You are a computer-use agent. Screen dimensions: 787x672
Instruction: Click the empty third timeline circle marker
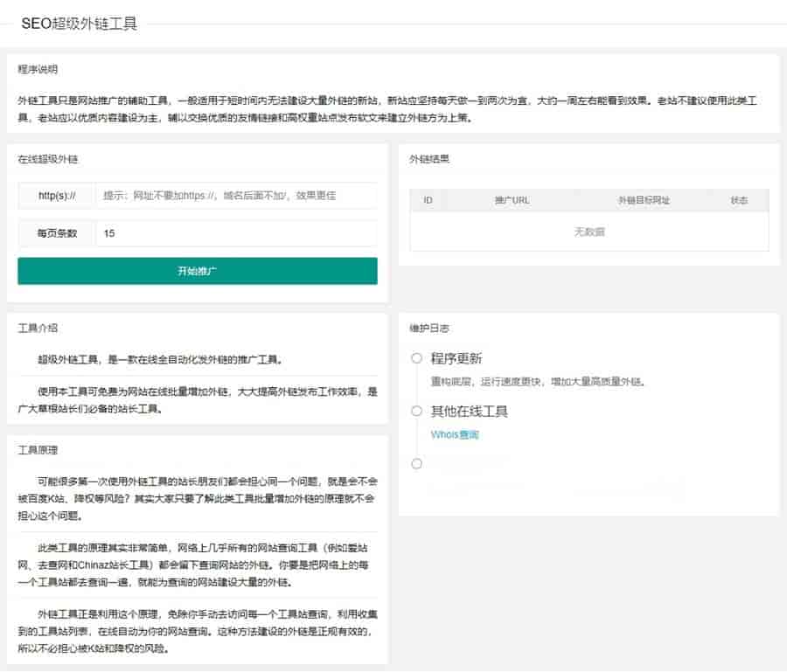click(x=416, y=463)
